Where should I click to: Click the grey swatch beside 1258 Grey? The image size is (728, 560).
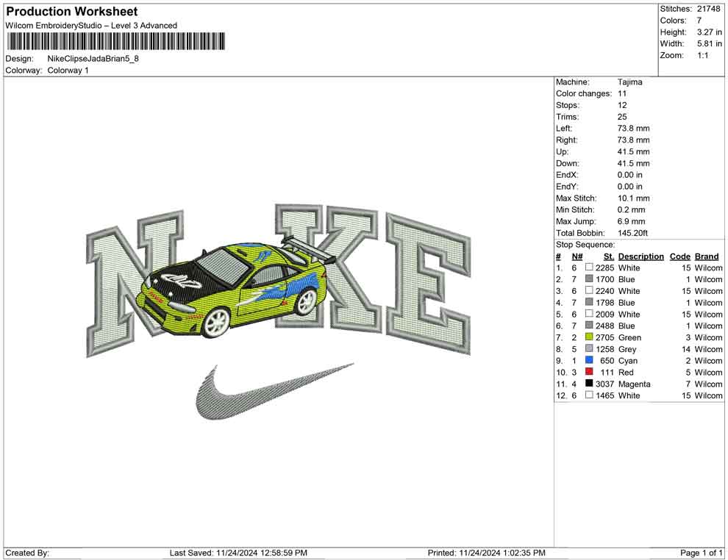pyautogui.click(x=589, y=348)
